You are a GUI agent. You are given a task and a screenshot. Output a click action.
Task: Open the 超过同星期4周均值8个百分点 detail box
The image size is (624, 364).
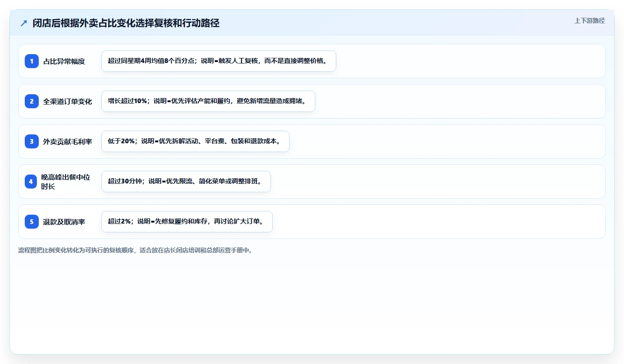click(x=219, y=61)
